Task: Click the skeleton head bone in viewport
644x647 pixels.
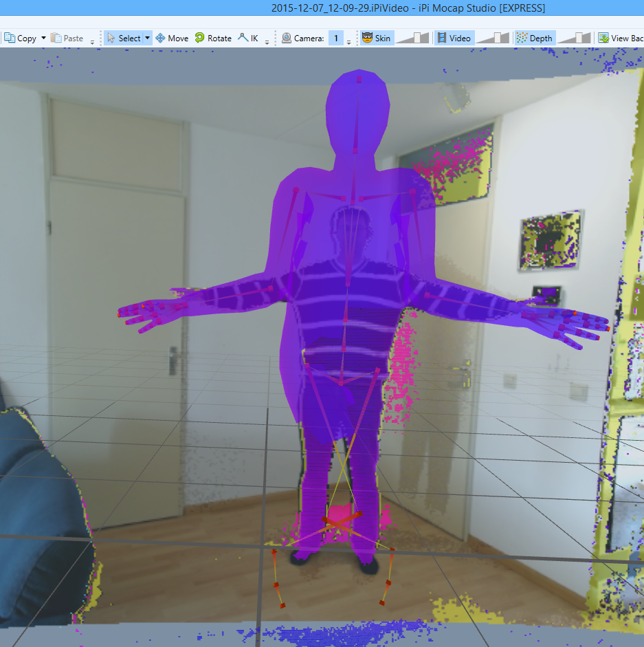Action: click(x=357, y=116)
